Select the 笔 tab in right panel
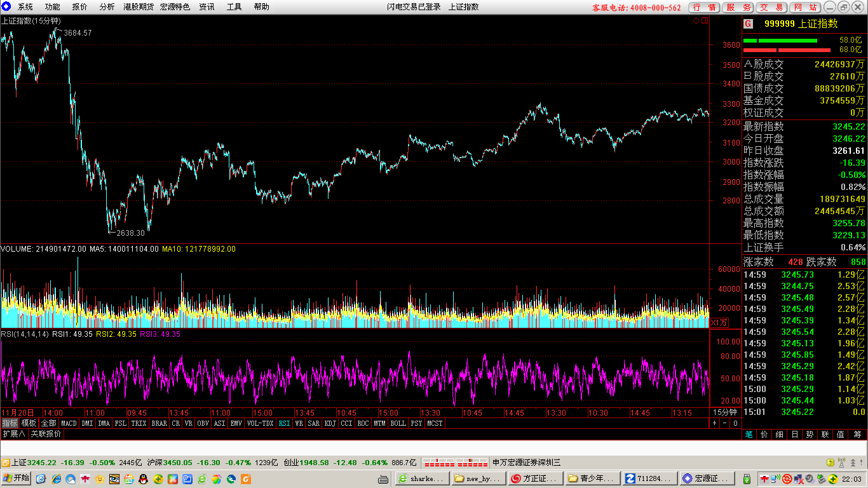The height and width of the screenshot is (488, 868). coord(749,435)
